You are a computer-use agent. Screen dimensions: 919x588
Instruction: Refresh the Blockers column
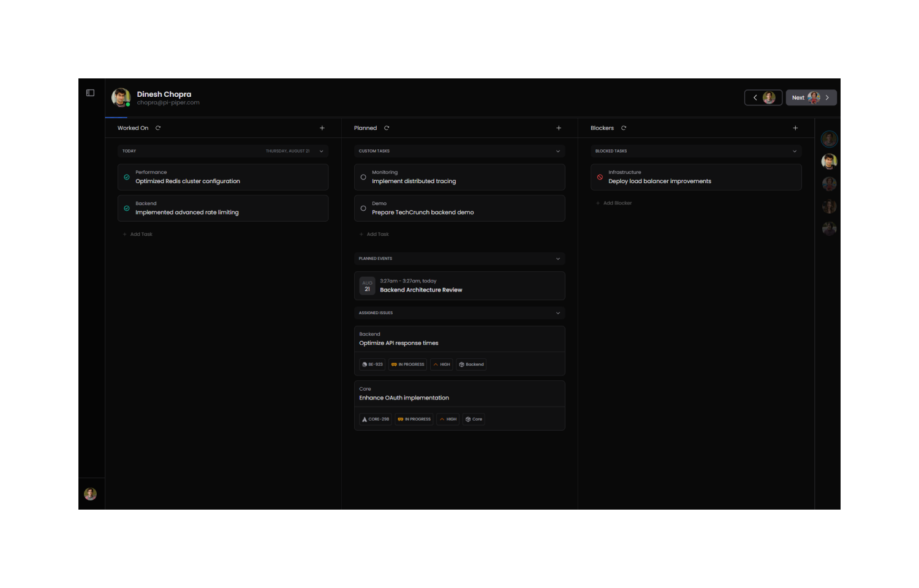624,128
